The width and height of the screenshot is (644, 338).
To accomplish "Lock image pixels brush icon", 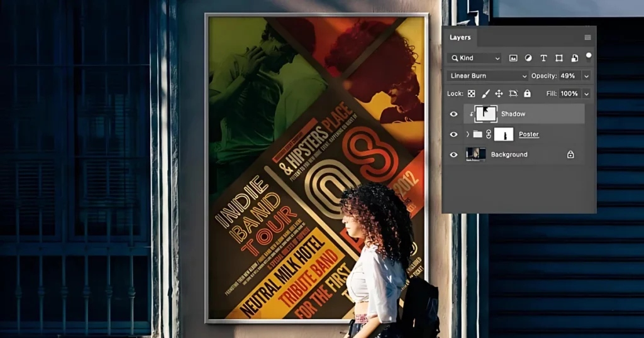I will point(485,94).
